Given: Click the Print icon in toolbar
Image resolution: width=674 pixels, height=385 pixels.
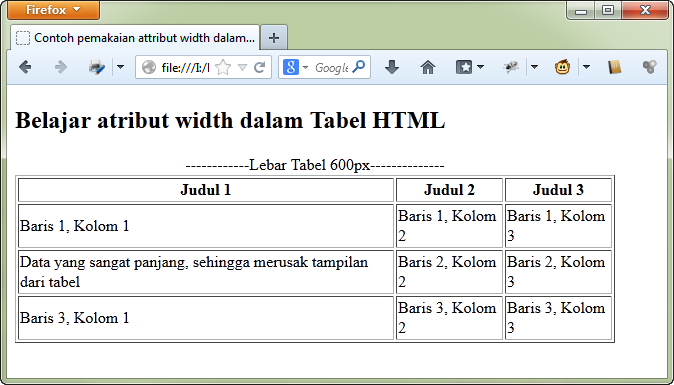Looking at the screenshot, I should [x=96, y=67].
